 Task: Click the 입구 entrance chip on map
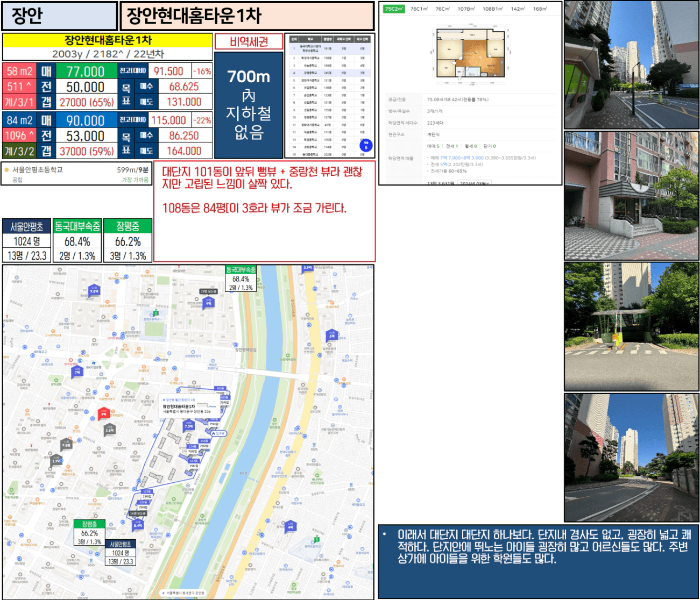pos(218,433)
